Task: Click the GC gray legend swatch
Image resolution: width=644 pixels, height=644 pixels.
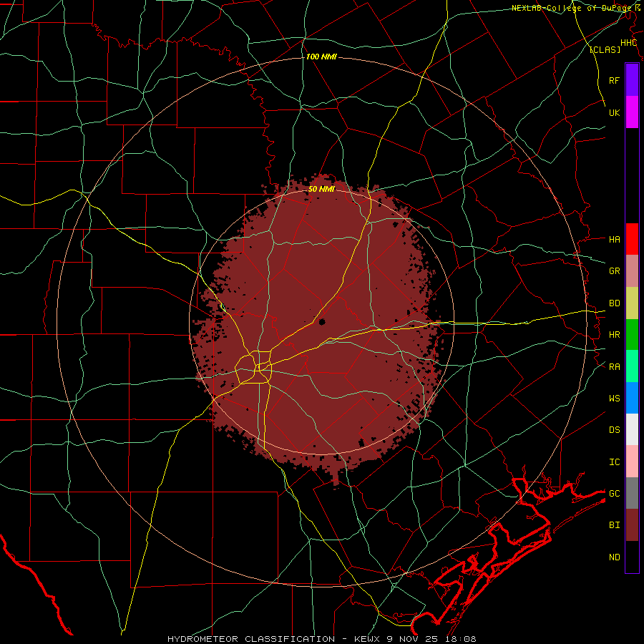Action: (x=632, y=493)
